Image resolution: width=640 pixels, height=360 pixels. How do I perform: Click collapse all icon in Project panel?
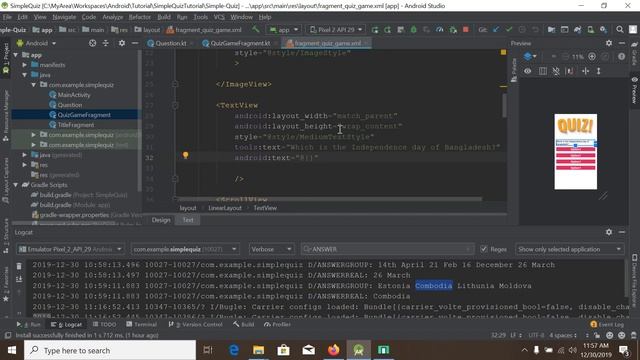106,43
